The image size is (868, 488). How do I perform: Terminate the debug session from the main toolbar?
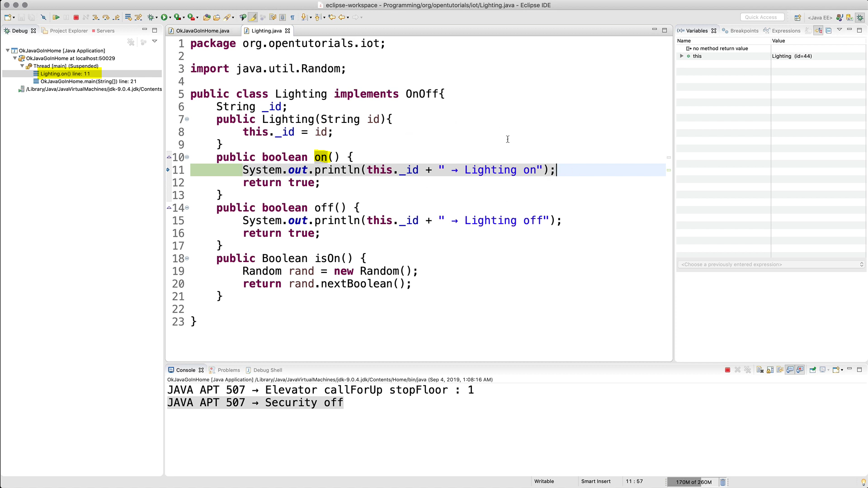tap(76, 18)
